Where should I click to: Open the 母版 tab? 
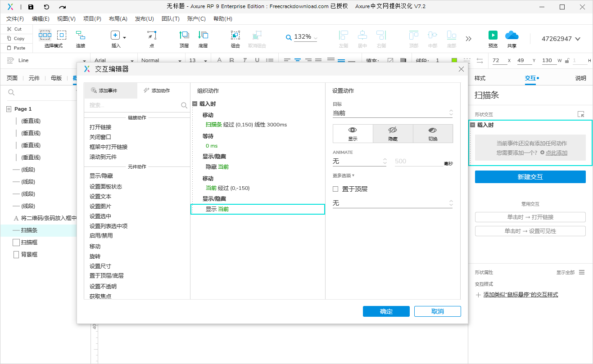point(56,78)
